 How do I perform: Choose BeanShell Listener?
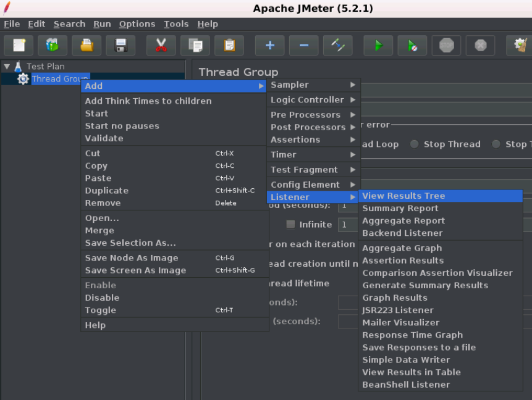[441, 385]
